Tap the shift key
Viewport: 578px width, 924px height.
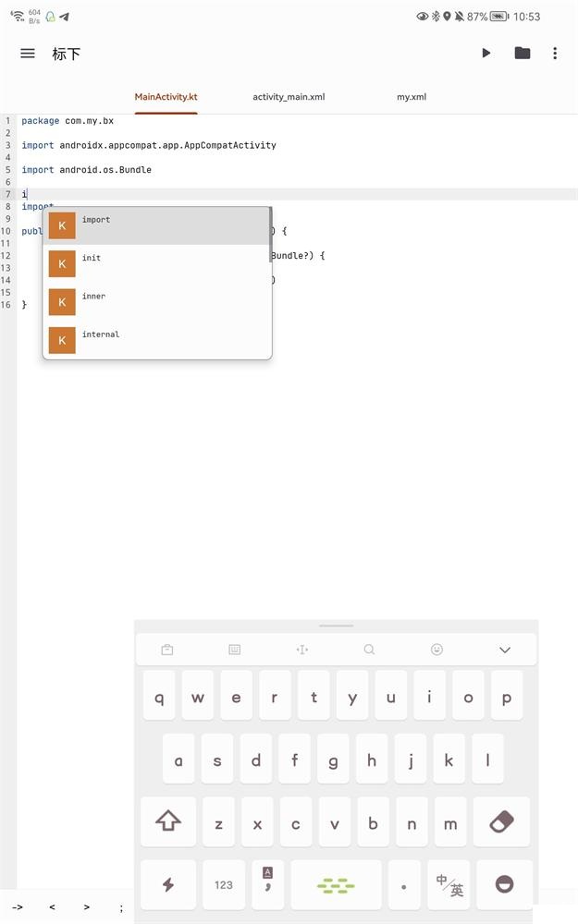(168, 821)
